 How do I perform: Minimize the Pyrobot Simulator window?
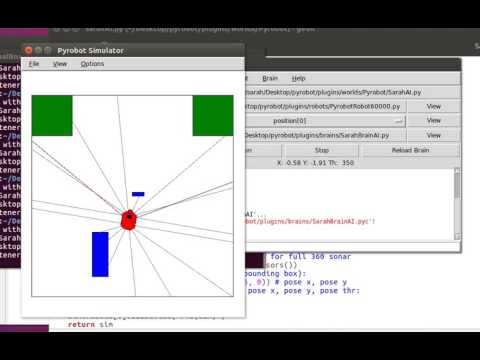click(x=38, y=50)
